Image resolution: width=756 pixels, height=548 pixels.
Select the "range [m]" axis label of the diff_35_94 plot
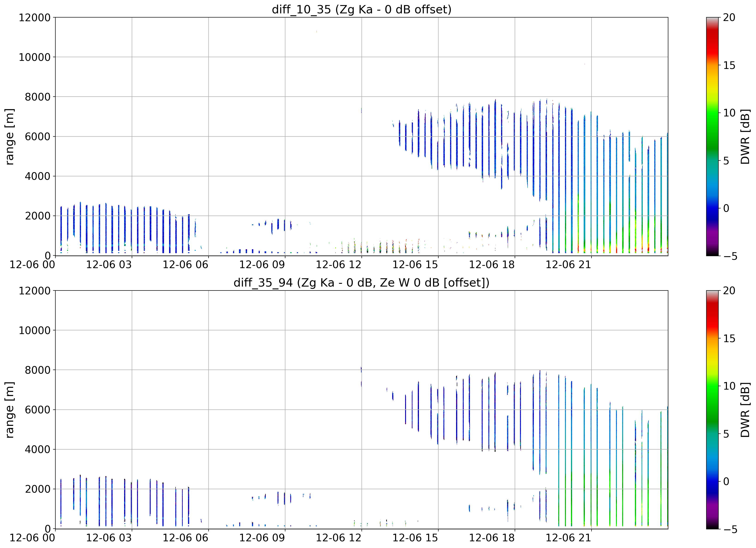coord(9,410)
